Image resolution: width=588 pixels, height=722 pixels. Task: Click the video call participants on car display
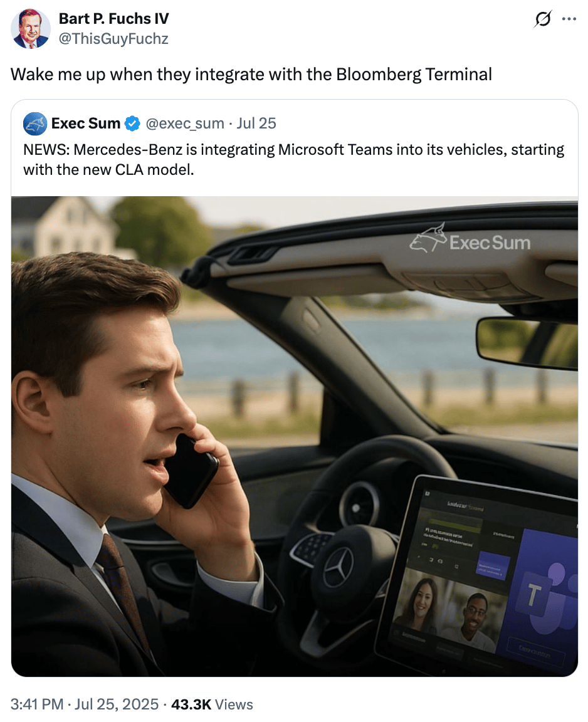point(446,609)
